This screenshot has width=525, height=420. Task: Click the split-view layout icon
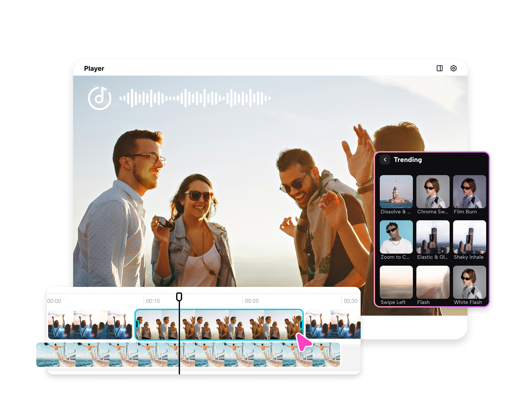click(440, 68)
